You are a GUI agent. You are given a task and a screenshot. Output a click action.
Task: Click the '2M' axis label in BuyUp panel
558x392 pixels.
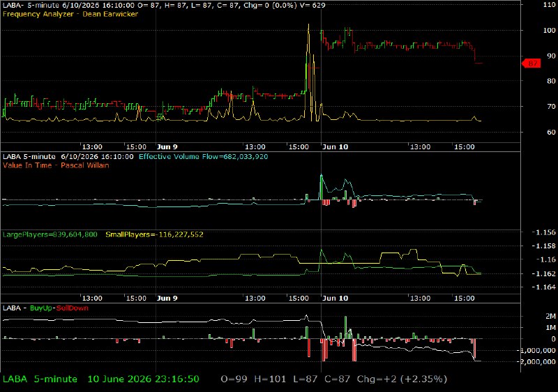[550, 316]
